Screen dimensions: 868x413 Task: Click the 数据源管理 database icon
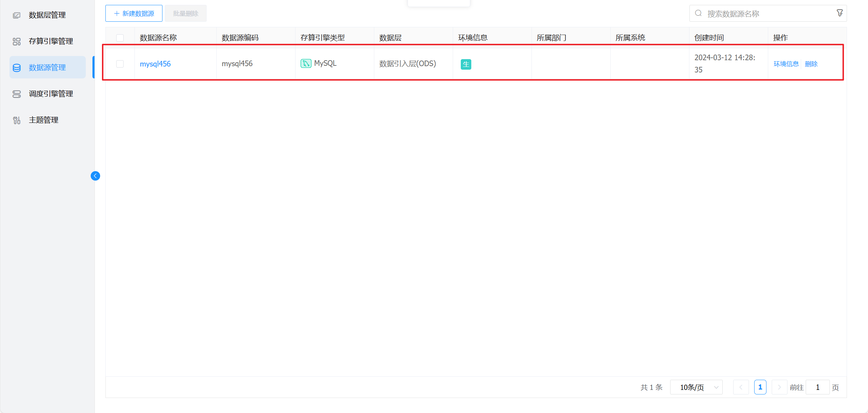coord(16,68)
